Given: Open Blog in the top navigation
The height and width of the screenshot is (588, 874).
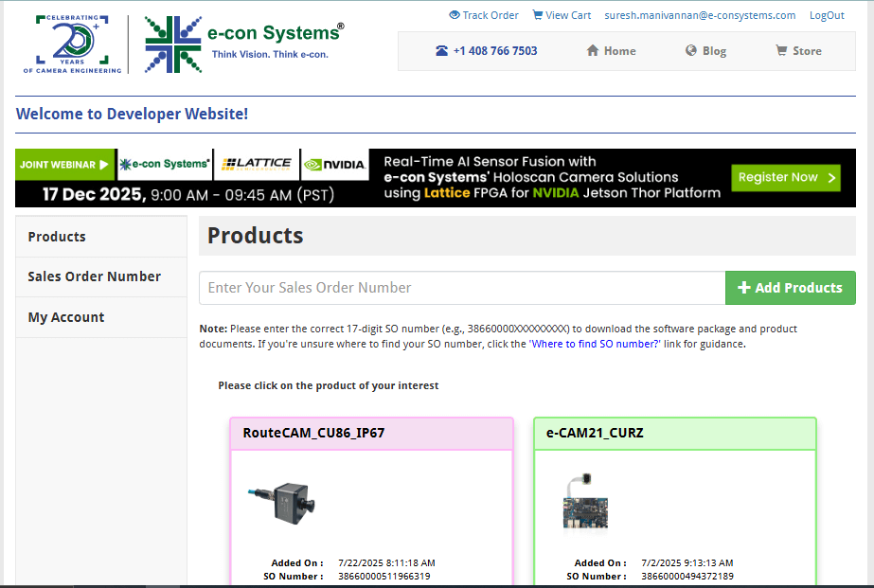Looking at the screenshot, I should [705, 51].
